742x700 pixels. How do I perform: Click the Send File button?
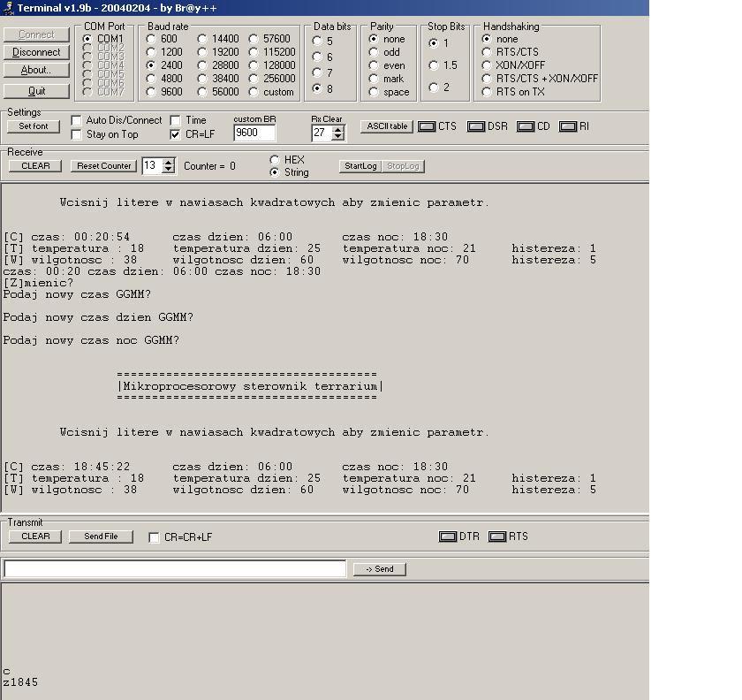(101, 536)
